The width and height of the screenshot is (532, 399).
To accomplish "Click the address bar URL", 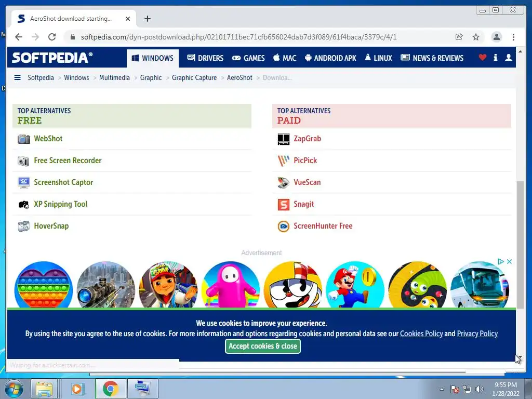I will (238, 37).
